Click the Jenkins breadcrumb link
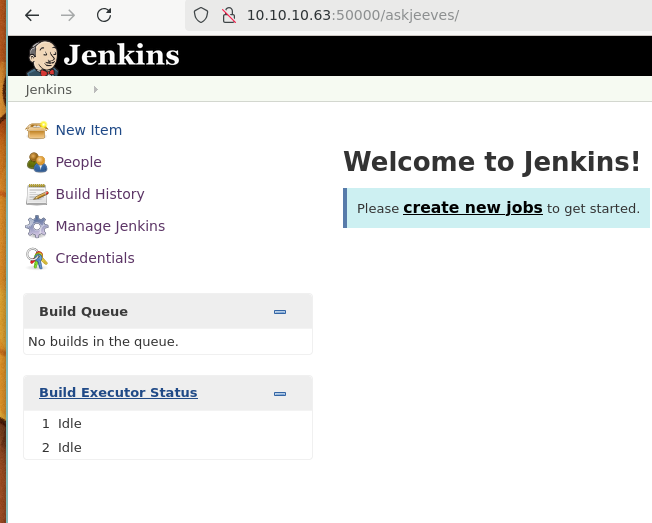 point(49,90)
